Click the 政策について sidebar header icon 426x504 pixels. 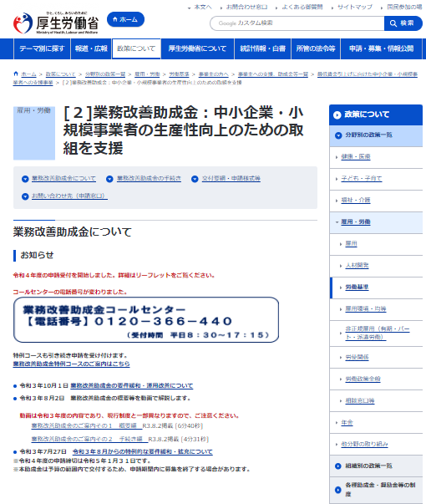pos(337,115)
